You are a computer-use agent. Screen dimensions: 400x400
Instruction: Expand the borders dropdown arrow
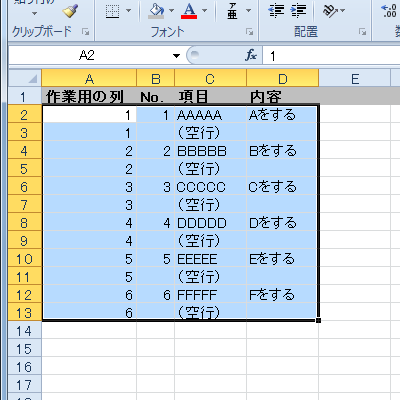128,11
